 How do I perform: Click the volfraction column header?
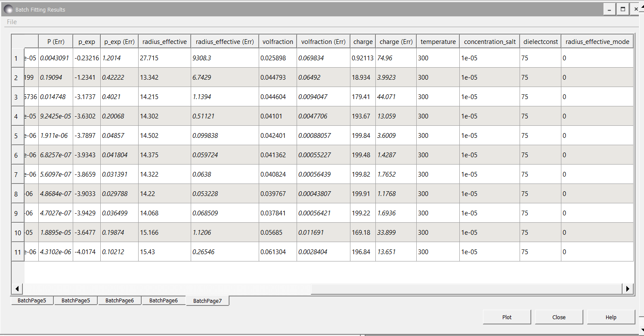pyautogui.click(x=278, y=41)
